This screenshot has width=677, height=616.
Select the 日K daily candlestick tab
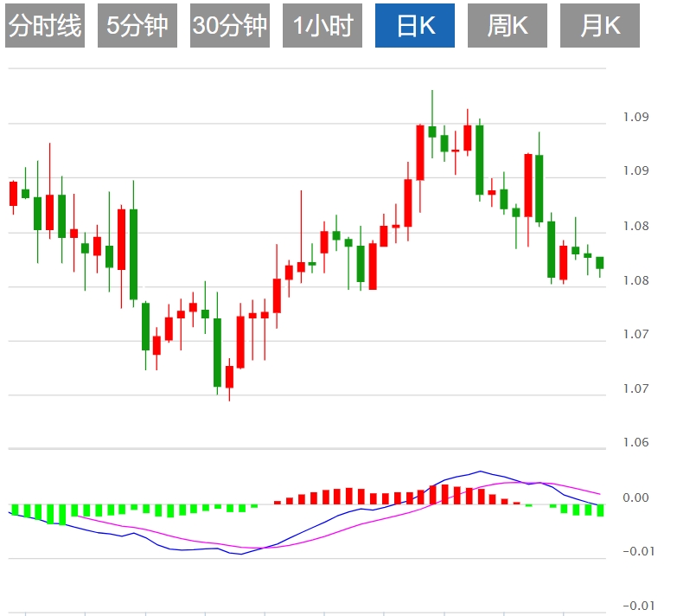click(x=414, y=25)
